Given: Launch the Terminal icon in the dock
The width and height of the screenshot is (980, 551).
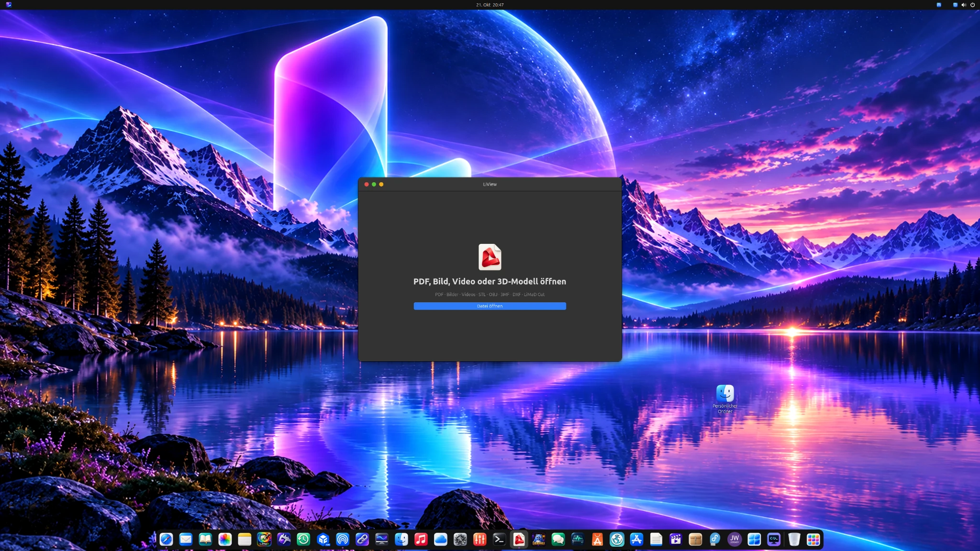Looking at the screenshot, I should [500, 540].
